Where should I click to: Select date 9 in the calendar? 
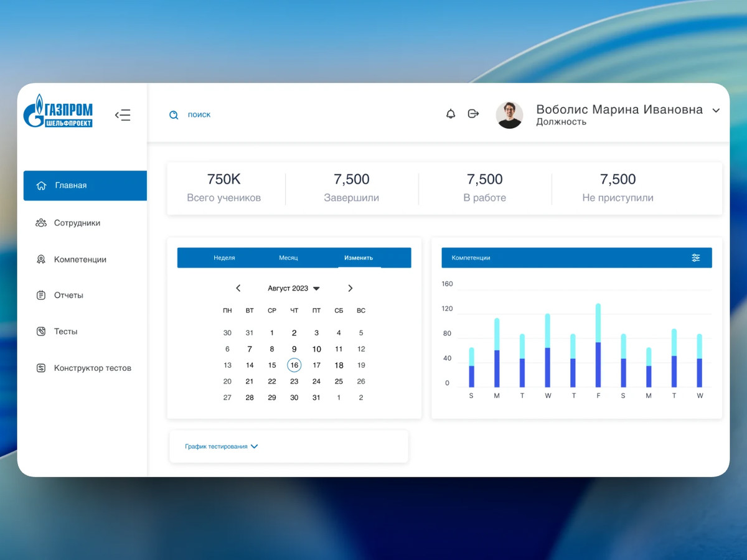294,349
